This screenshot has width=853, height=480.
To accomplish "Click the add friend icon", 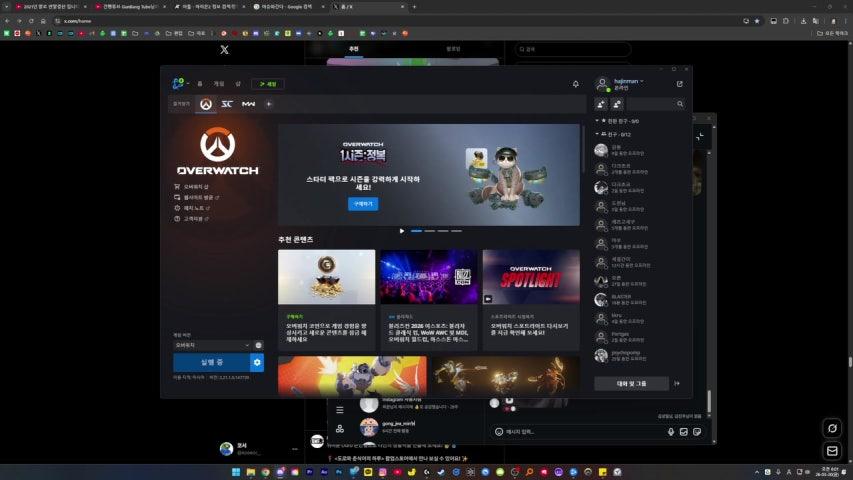I will point(601,104).
